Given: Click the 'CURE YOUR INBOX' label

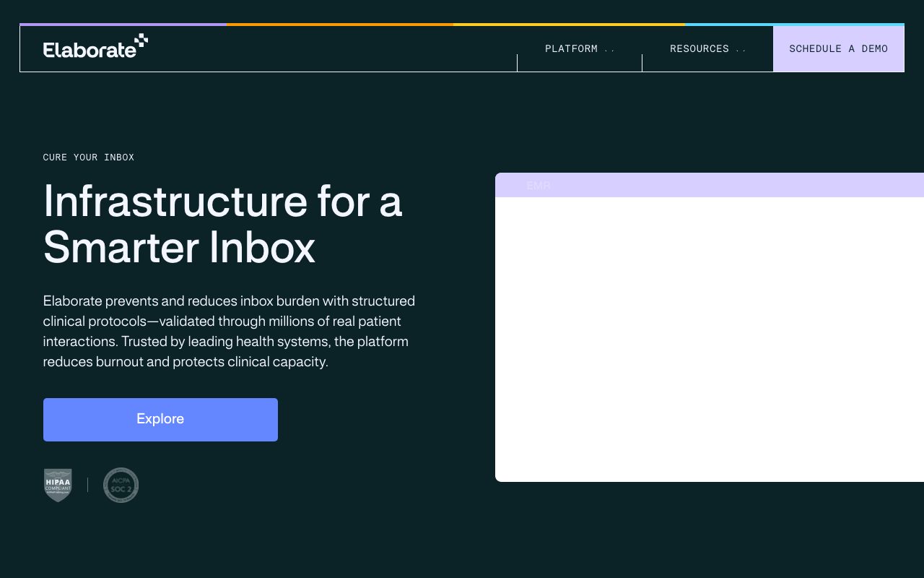Looking at the screenshot, I should point(89,158).
